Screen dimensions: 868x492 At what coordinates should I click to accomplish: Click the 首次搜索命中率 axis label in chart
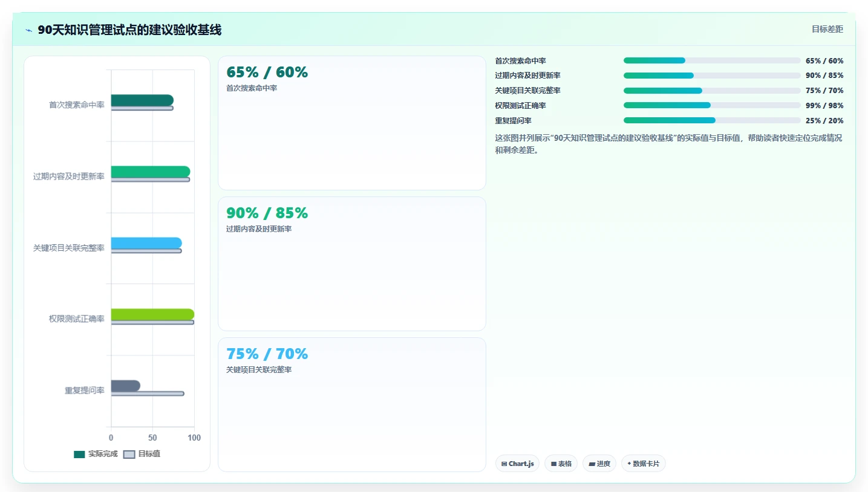(77, 105)
